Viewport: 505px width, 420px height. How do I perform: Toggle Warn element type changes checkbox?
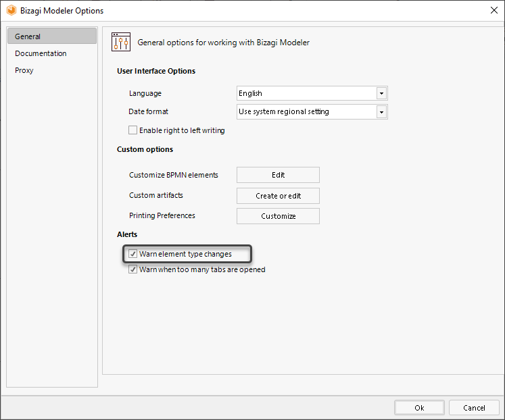[133, 254]
